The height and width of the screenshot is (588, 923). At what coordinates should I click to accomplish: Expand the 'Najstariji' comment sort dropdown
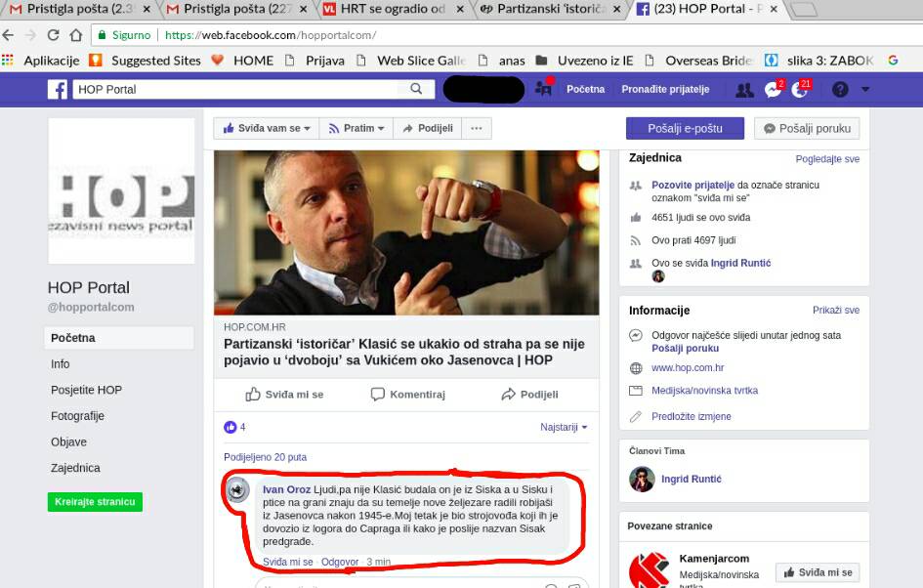click(x=564, y=427)
